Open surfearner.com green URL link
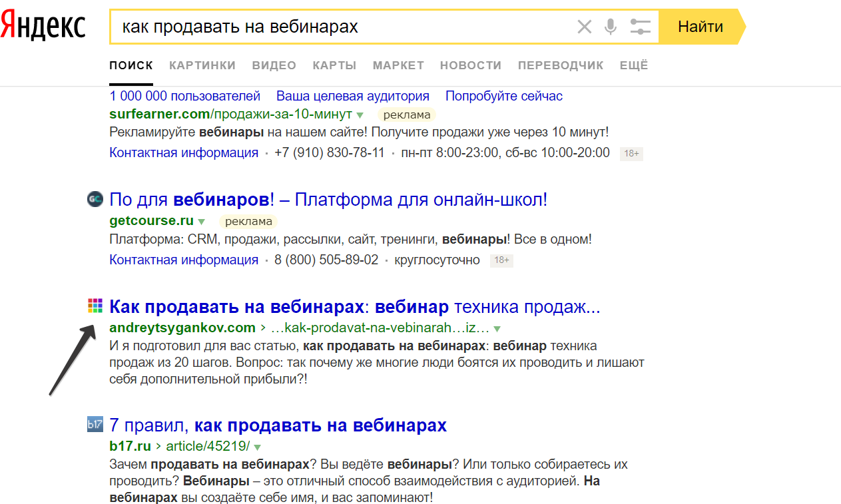Screen dimensions: 841x504 pos(231,115)
